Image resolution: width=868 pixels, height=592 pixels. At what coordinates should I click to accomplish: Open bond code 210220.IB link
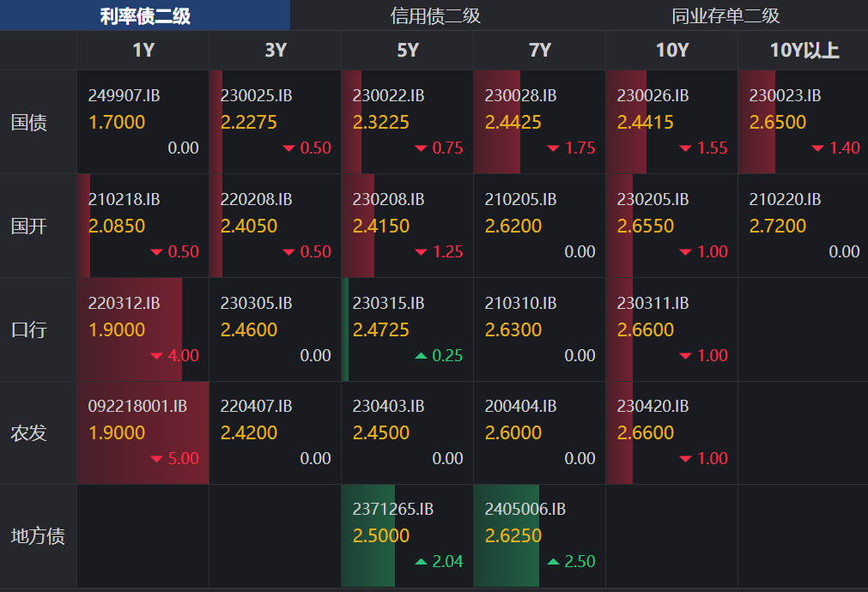785,199
